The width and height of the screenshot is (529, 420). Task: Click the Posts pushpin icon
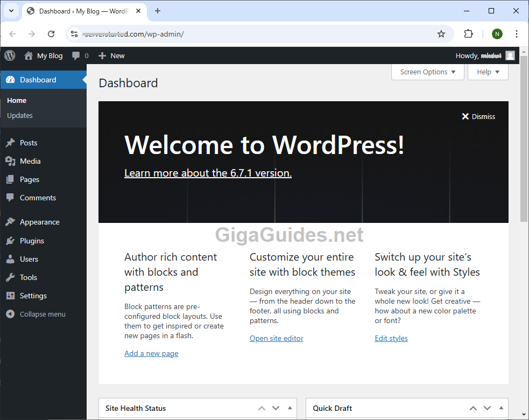[x=10, y=143]
